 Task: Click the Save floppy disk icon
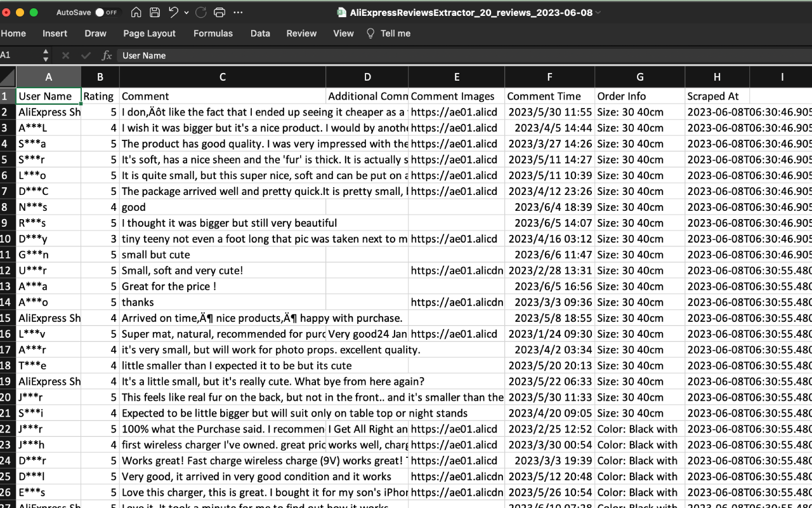click(x=155, y=12)
